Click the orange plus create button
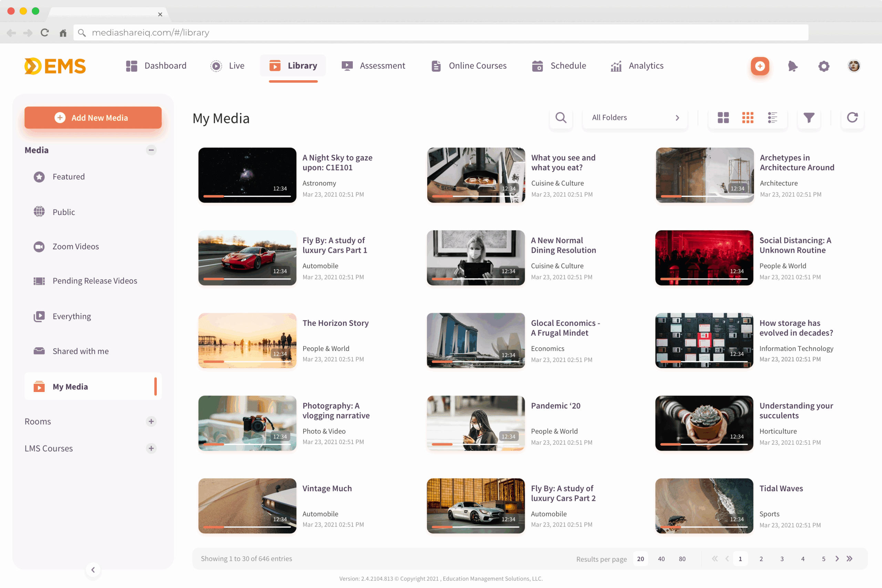This screenshot has height=588, width=882. tap(760, 66)
